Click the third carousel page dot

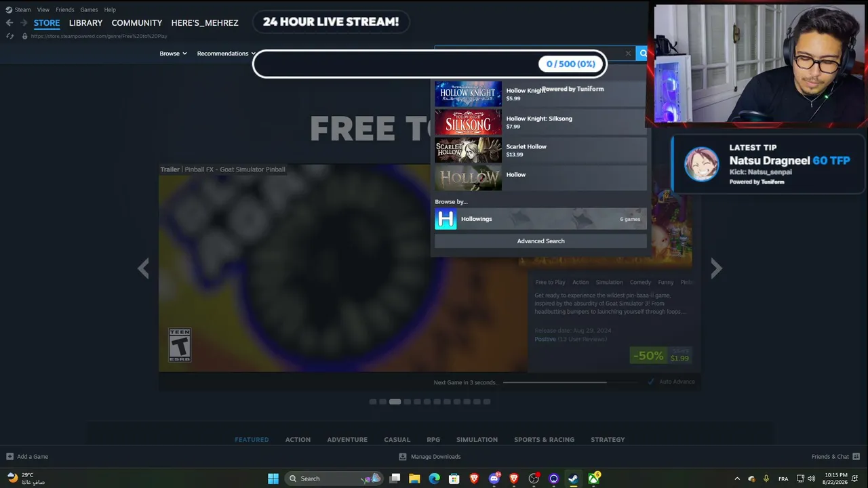[x=395, y=402]
